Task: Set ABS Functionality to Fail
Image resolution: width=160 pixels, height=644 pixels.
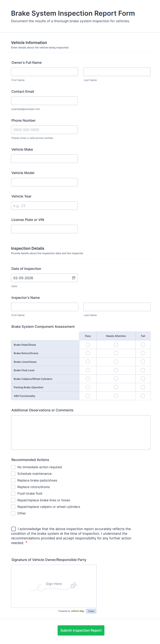Action: click(143, 396)
